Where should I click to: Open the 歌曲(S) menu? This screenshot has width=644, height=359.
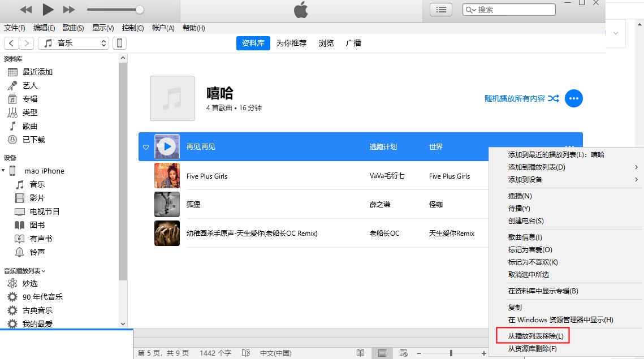(73, 28)
